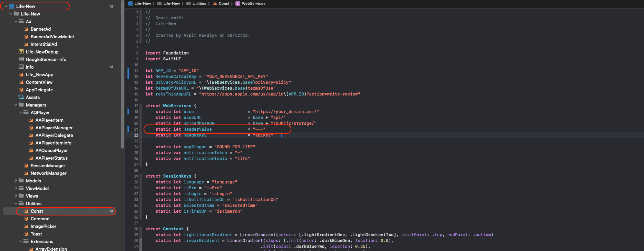Expand the ViewModel folder
Viewport: 644px width, 251px height.
click(x=16, y=188)
